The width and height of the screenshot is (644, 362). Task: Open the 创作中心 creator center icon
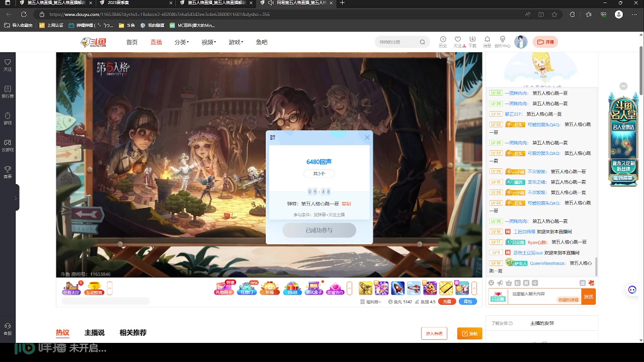click(502, 42)
